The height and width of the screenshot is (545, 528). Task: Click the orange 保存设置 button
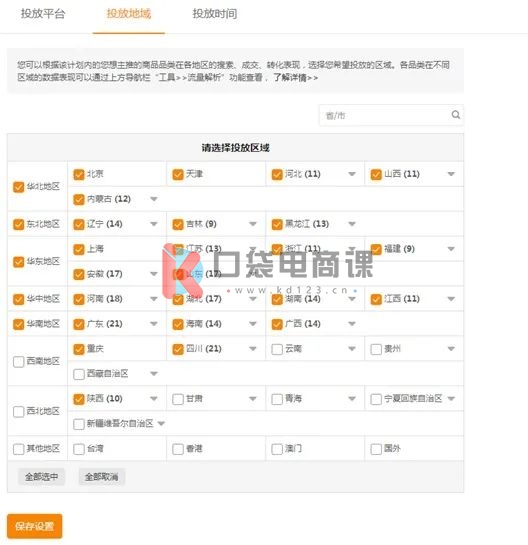point(34,526)
